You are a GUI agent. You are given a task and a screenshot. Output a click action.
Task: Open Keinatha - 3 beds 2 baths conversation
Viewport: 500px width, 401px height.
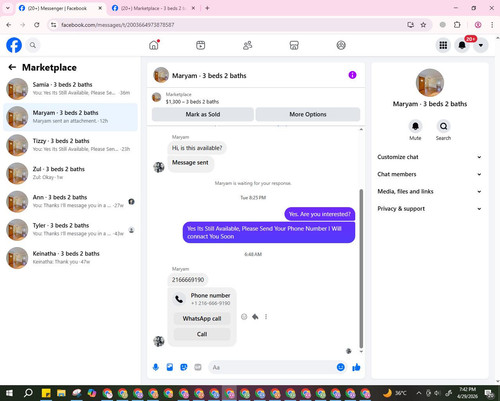[70, 258]
